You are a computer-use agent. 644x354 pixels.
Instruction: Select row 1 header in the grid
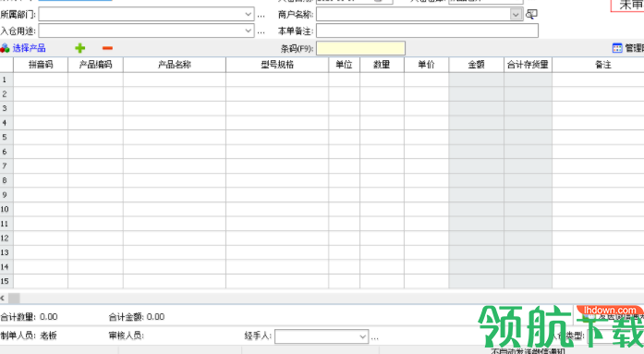tap(6, 79)
